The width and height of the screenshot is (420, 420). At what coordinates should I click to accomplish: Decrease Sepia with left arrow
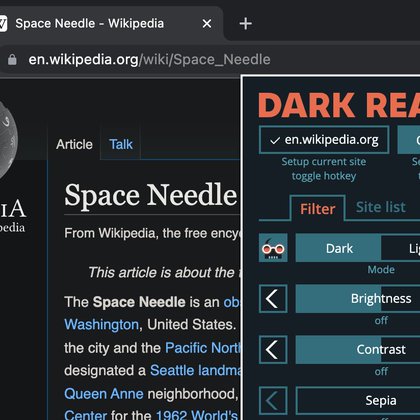point(273,400)
